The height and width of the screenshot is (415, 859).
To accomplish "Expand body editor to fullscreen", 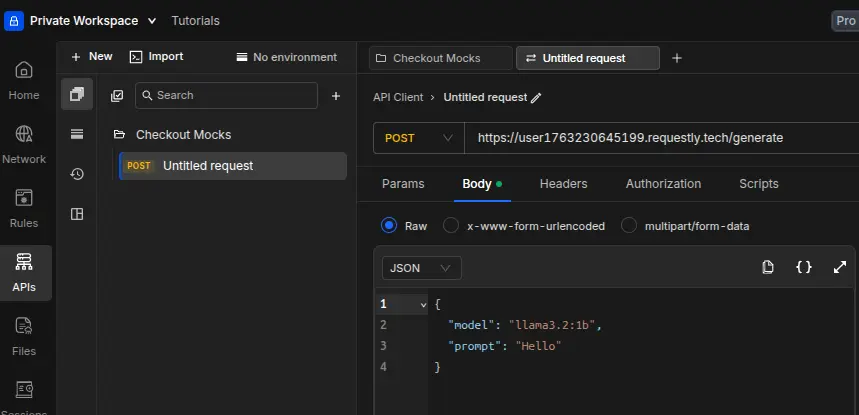I will pyautogui.click(x=839, y=267).
